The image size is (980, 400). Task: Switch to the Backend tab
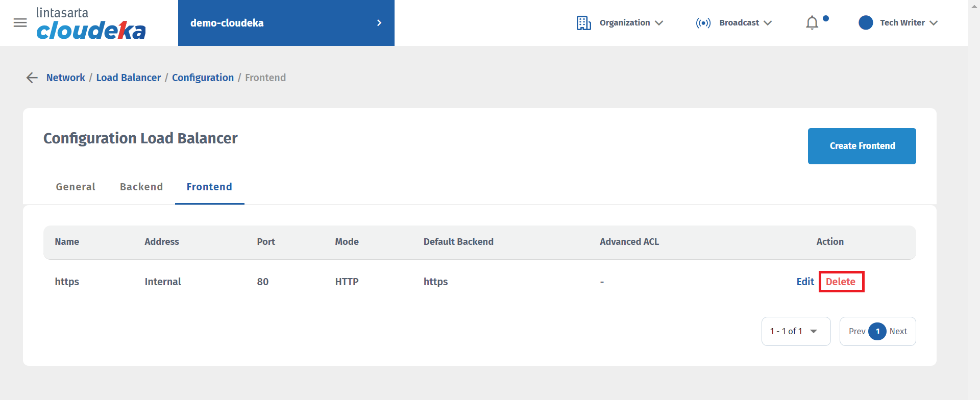[141, 187]
